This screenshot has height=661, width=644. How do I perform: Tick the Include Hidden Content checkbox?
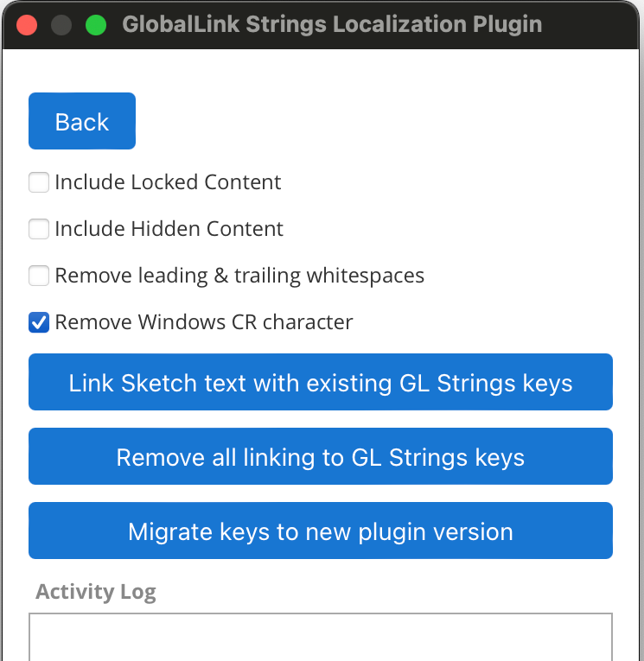[39, 229]
